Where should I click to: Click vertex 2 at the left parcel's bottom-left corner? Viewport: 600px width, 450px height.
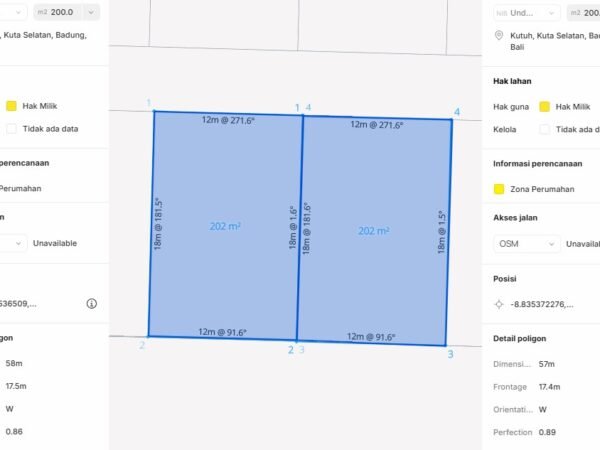click(149, 336)
